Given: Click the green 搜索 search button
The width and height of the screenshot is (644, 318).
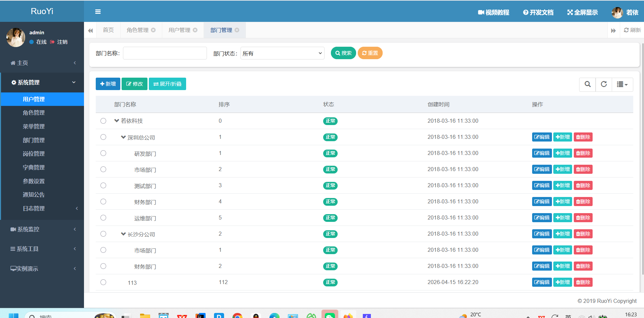Looking at the screenshot, I should point(343,53).
